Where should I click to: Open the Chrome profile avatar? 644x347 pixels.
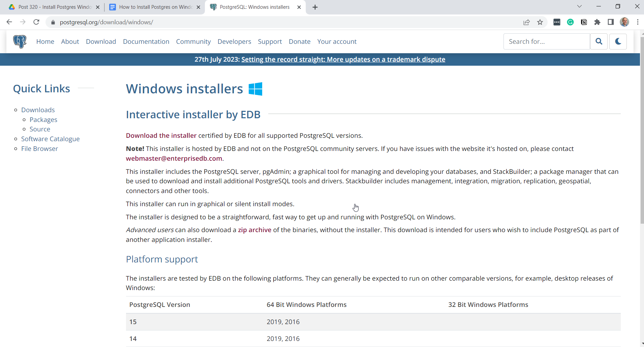coord(624,22)
